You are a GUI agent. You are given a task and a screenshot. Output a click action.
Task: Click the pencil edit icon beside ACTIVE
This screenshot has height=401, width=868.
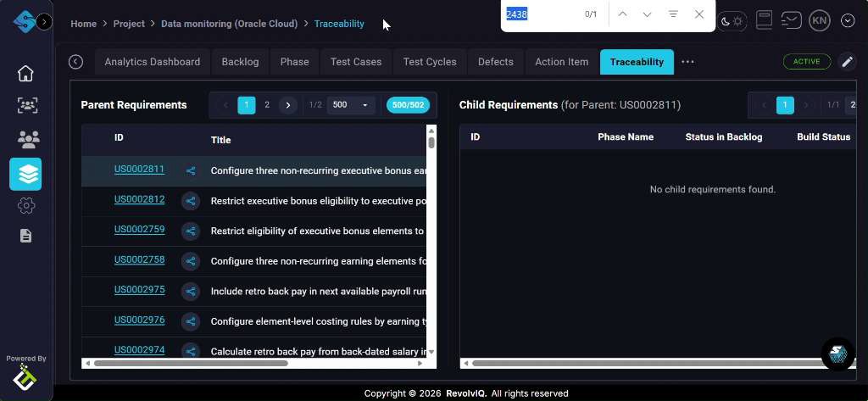846,62
